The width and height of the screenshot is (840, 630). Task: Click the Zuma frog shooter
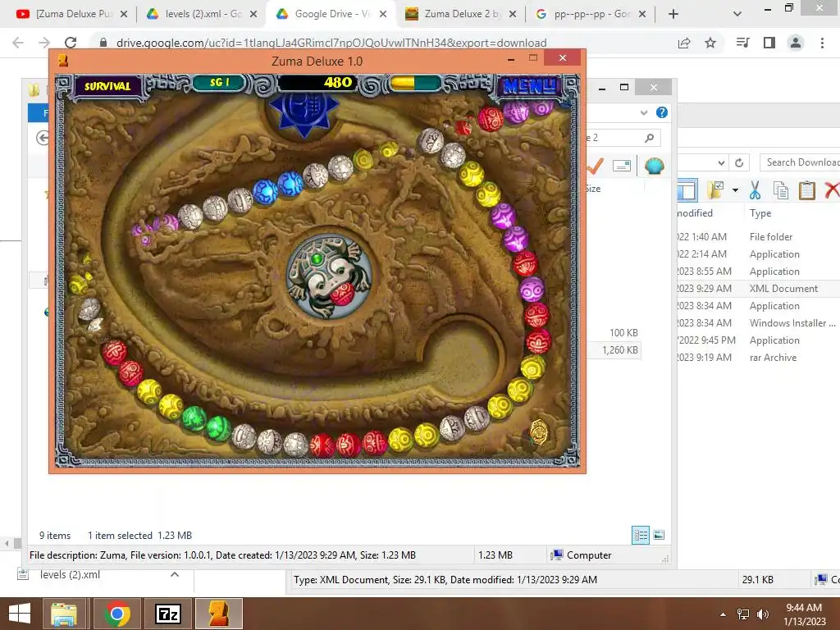(x=328, y=276)
